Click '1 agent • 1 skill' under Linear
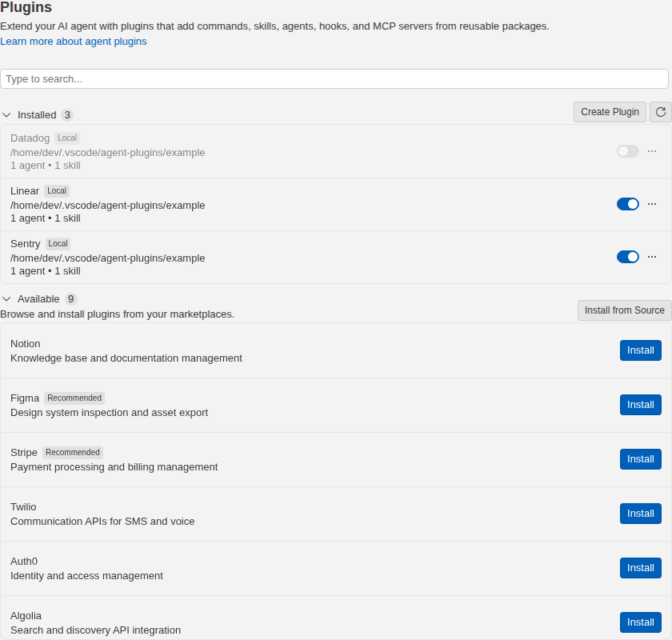 tap(46, 218)
